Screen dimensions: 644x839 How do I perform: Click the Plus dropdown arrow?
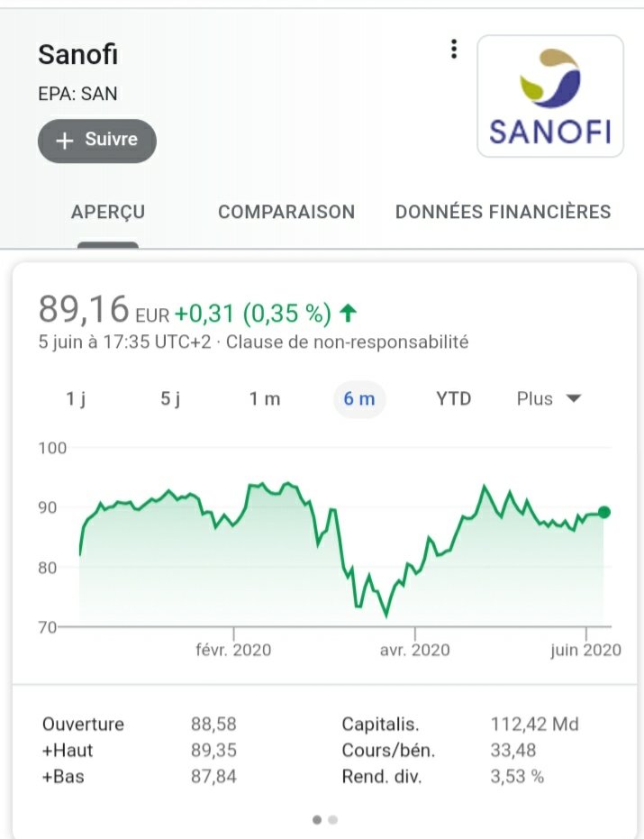pos(574,398)
